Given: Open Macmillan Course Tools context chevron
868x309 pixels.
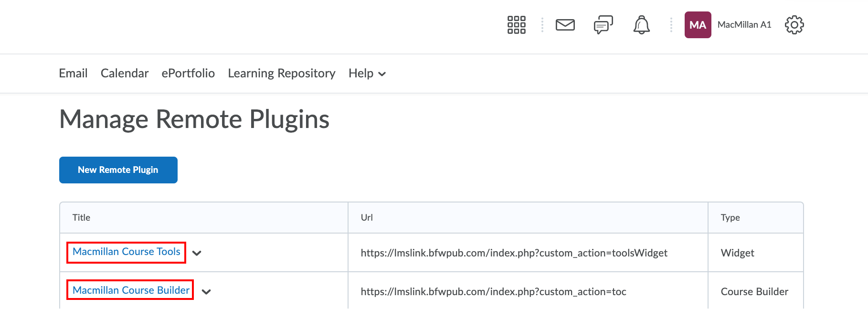Looking at the screenshot, I should (x=197, y=253).
